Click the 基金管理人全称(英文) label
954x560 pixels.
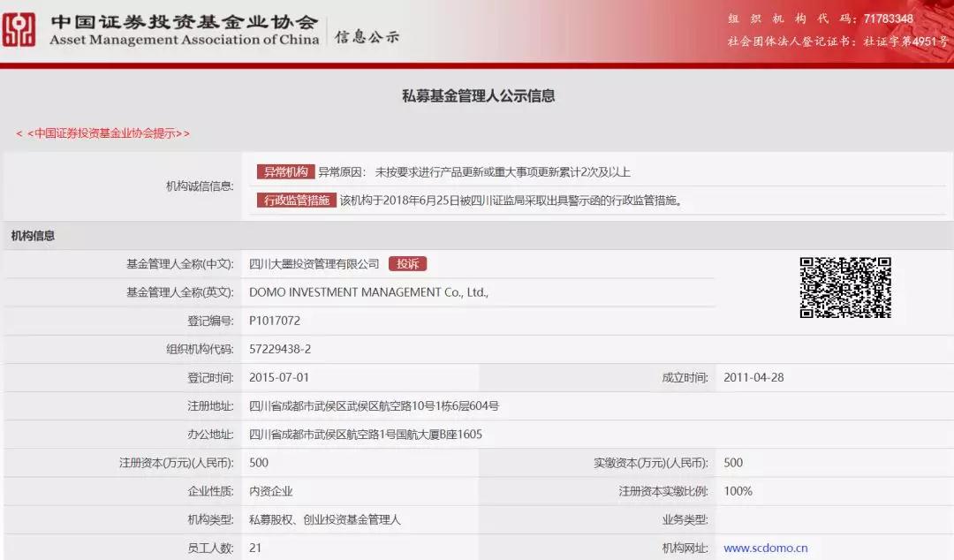click(x=179, y=292)
